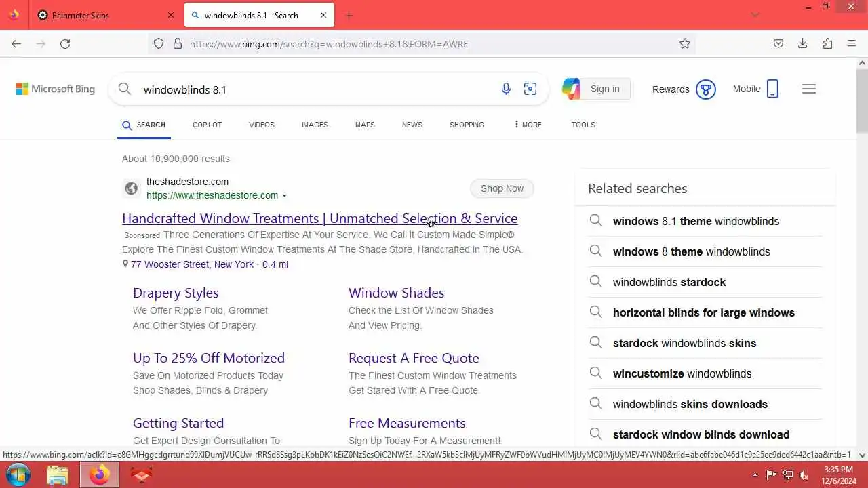This screenshot has height=488, width=868.
Task: Search related: horizontal blinds for large windows
Action: (x=705, y=312)
